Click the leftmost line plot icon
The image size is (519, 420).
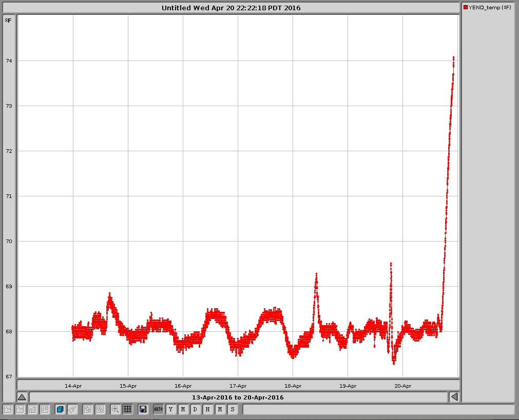8,409
